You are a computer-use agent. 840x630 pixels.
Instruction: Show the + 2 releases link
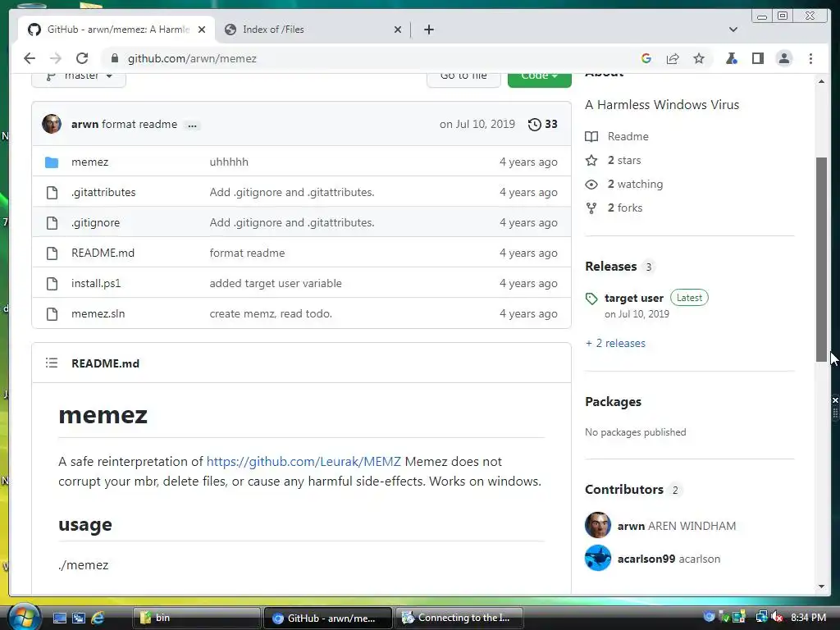615,344
